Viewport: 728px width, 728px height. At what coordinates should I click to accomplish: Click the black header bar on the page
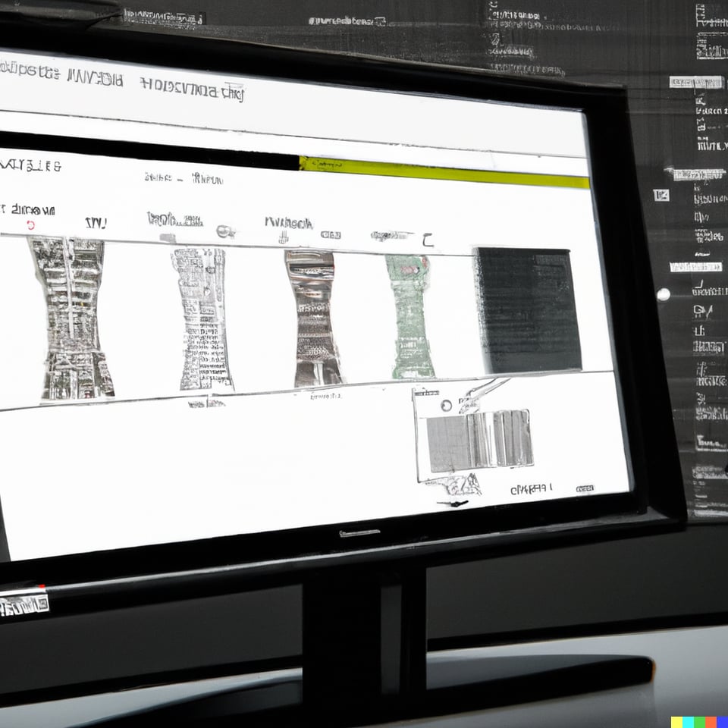coord(149,150)
